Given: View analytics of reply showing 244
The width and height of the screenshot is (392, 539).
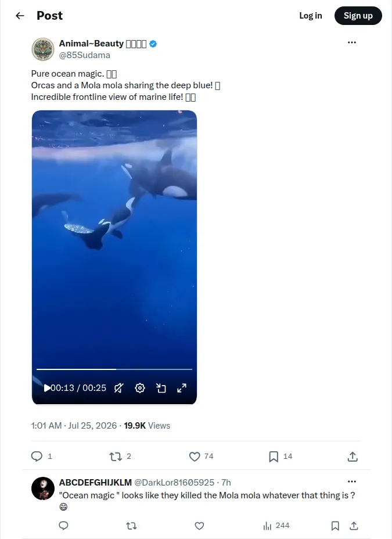Looking at the screenshot, I should (x=276, y=526).
